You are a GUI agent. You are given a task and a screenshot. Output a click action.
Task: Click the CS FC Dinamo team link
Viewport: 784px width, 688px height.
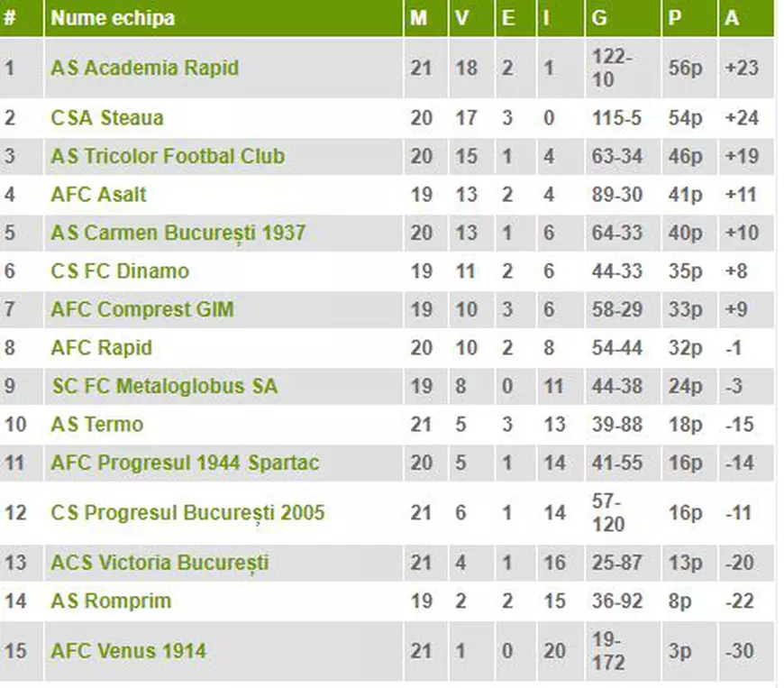coord(120,271)
